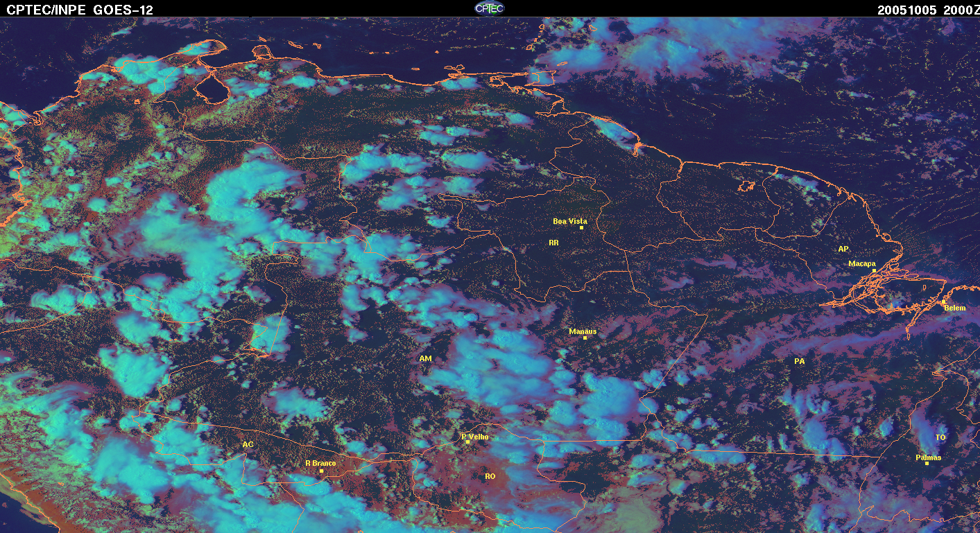The height and width of the screenshot is (533, 980).
Task: Click the CPTEC logo in the header
Action: [489, 8]
